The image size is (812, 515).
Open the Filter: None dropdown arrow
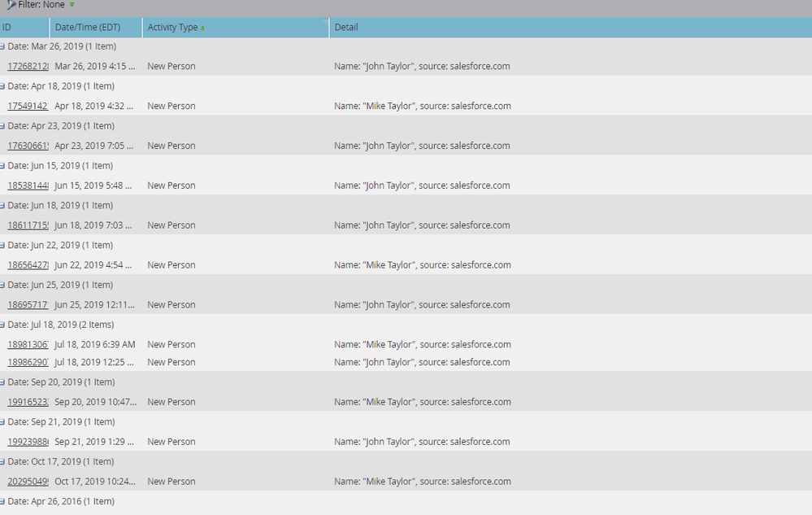tap(72, 5)
